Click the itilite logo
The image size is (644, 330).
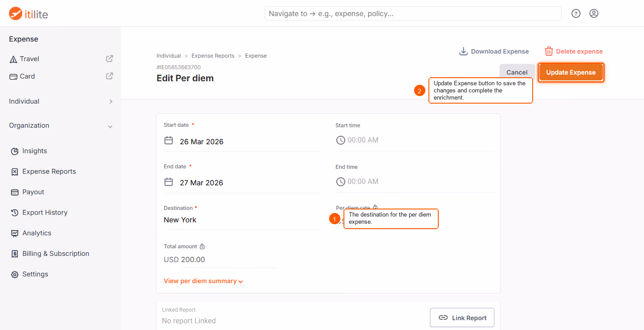click(x=28, y=14)
